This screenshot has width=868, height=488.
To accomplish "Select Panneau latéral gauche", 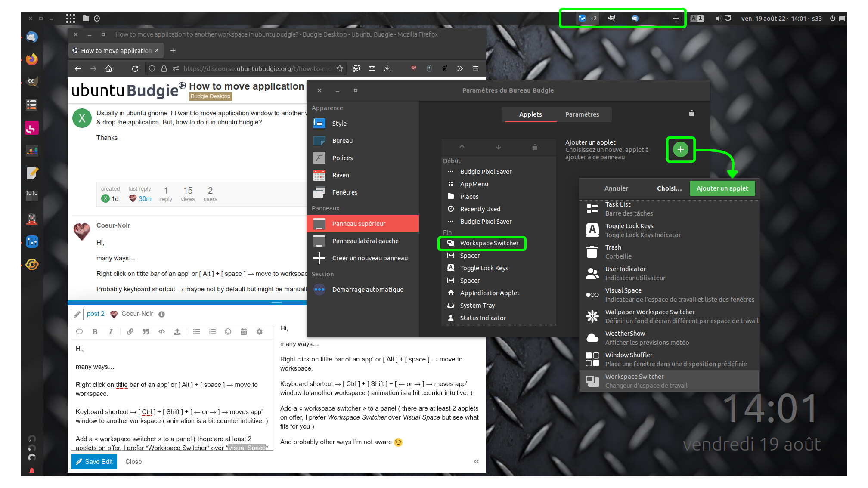I will pos(363,241).
